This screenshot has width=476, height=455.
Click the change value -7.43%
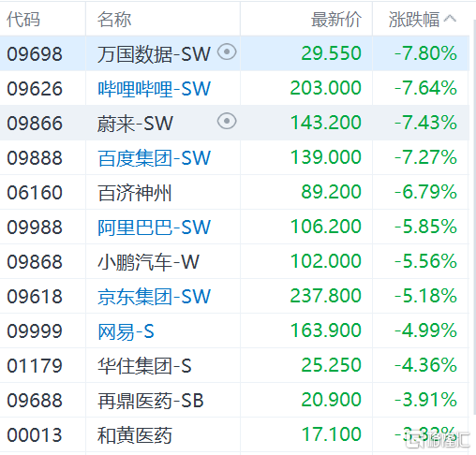point(425,123)
